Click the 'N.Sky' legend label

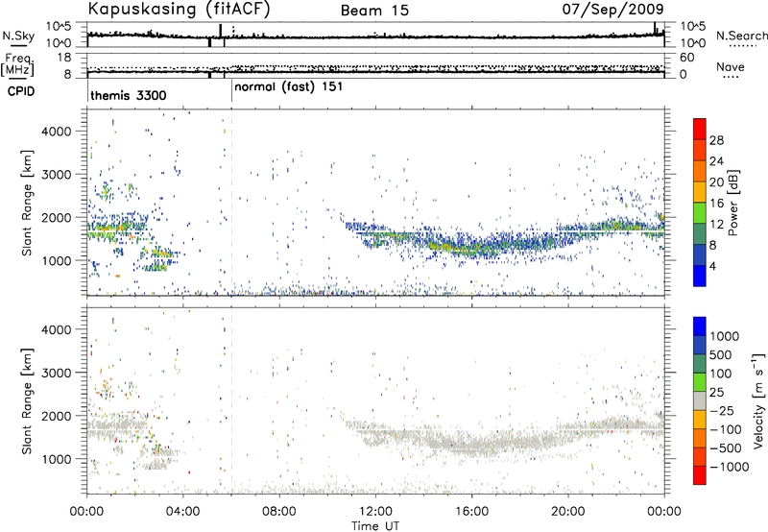pyautogui.click(x=18, y=36)
